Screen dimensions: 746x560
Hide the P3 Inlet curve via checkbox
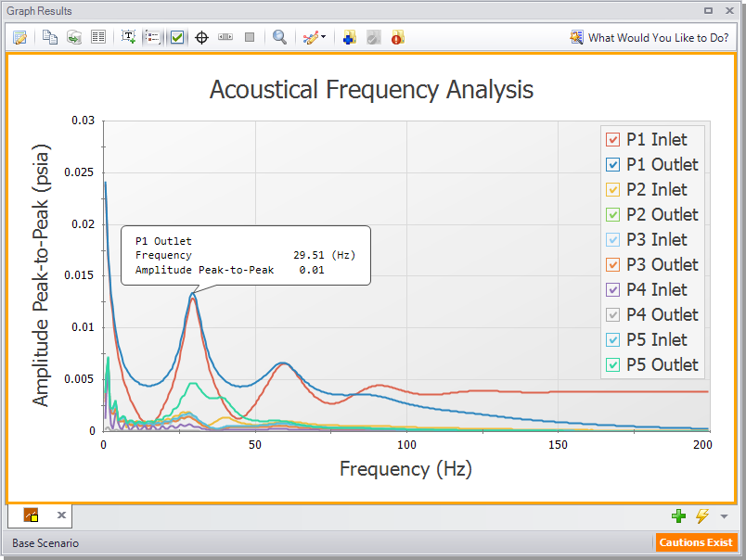(612, 239)
